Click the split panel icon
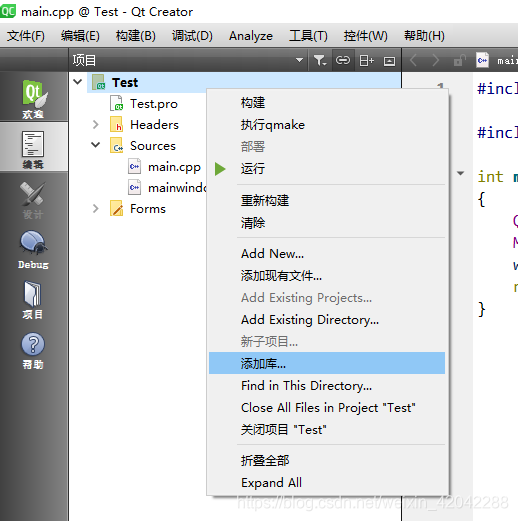The height and width of the screenshot is (521, 518). tap(366, 61)
